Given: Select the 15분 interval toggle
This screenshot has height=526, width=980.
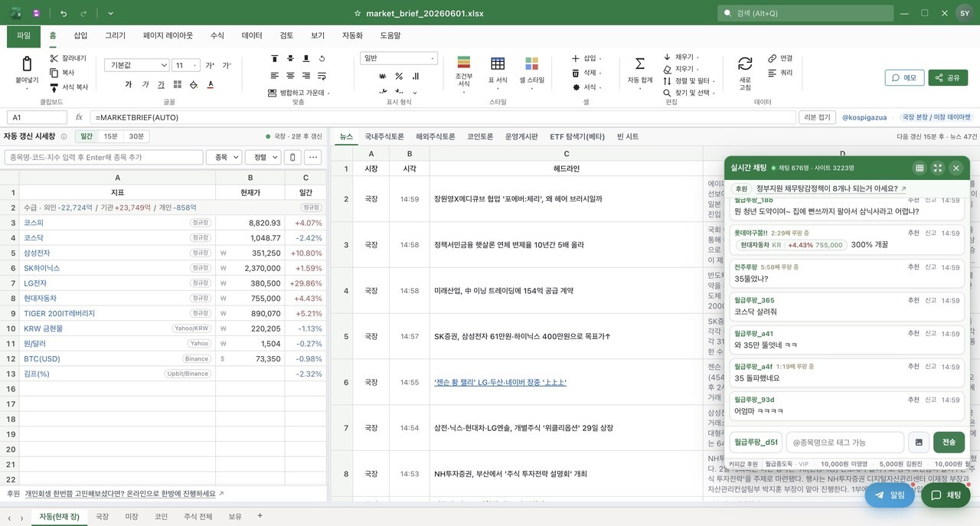Looking at the screenshot, I should click(111, 136).
